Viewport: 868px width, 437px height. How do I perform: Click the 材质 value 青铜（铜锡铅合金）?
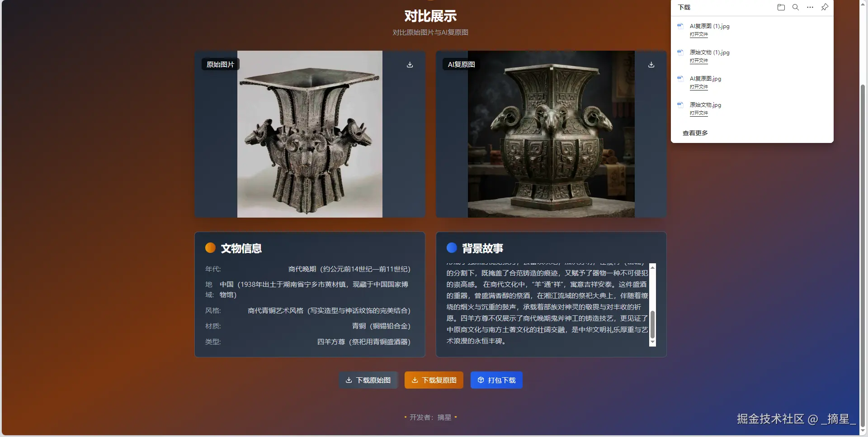click(x=381, y=326)
